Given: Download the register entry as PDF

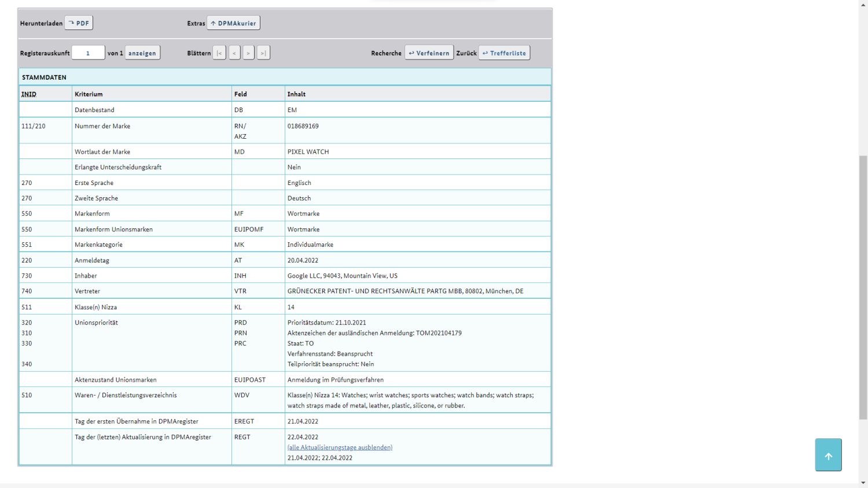Looking at the screenshot, I should pyautogui.click(x=79, y=23).
